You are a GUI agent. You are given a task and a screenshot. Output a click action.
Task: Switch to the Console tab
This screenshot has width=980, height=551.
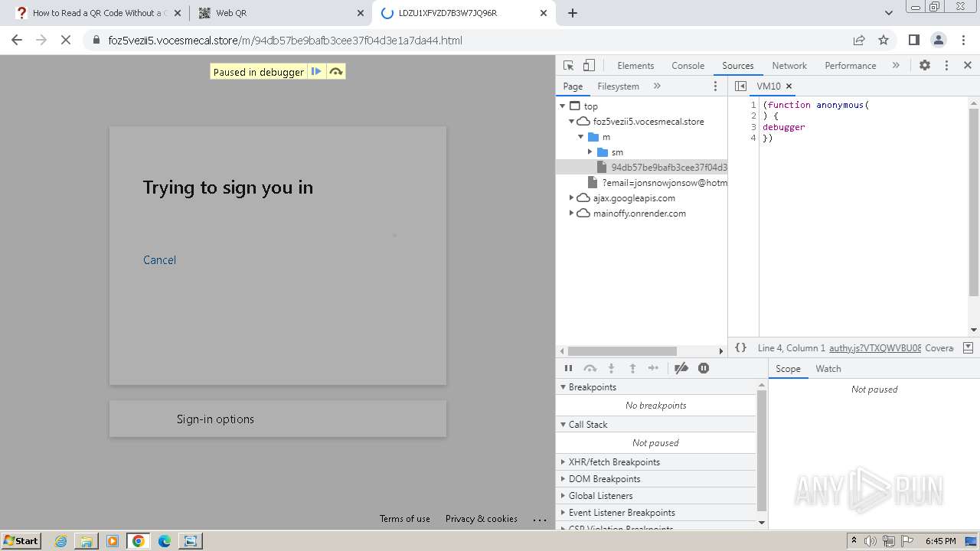[688, 66]
